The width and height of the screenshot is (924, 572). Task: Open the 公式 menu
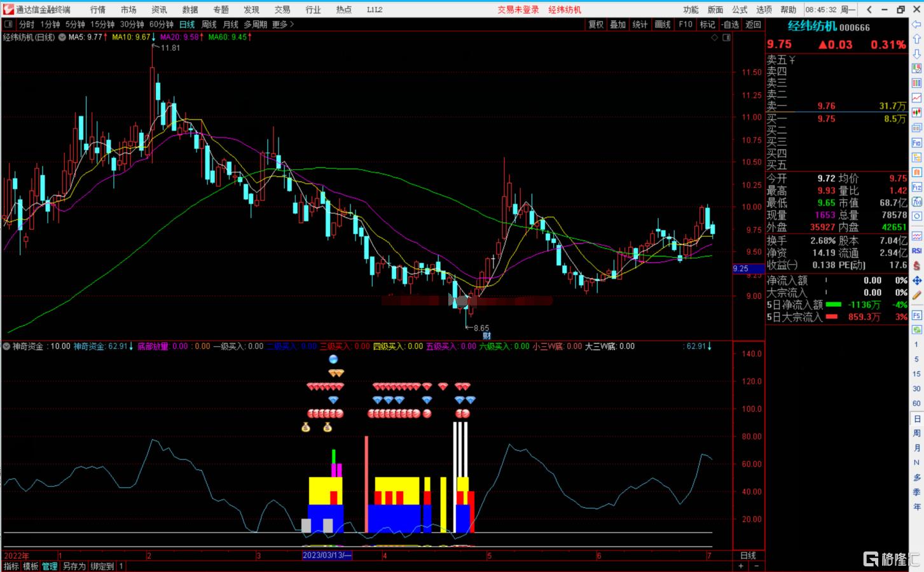tap(740, 10)
